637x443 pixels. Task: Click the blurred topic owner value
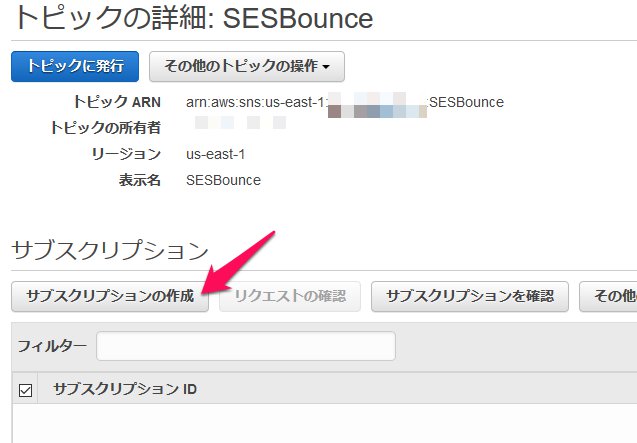[x=240, y=127]
